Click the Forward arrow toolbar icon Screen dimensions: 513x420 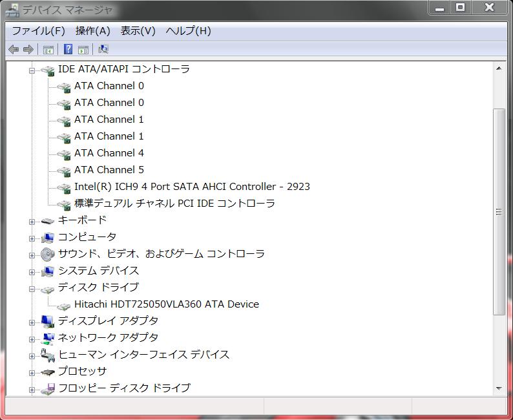[x=28, y=49]
